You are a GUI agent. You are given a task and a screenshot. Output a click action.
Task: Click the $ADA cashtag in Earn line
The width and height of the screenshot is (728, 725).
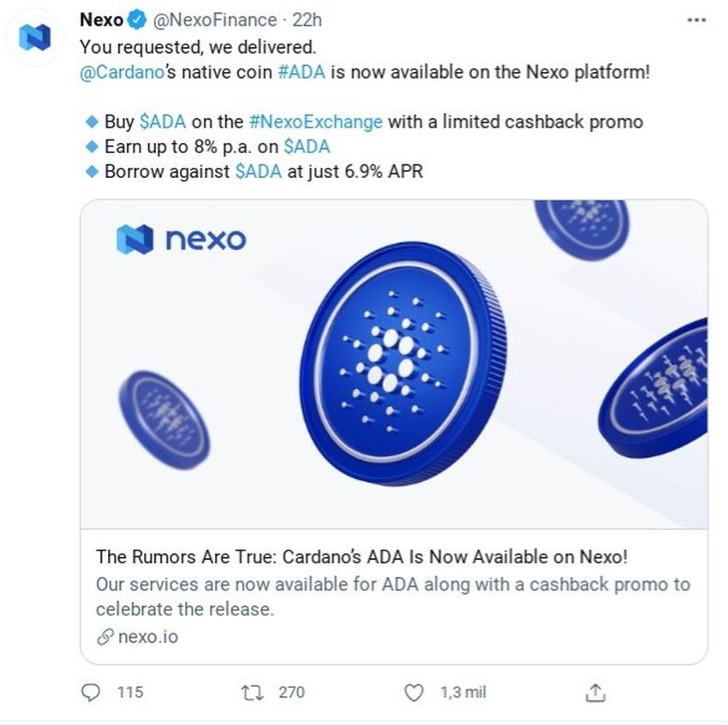coord(307,147)
